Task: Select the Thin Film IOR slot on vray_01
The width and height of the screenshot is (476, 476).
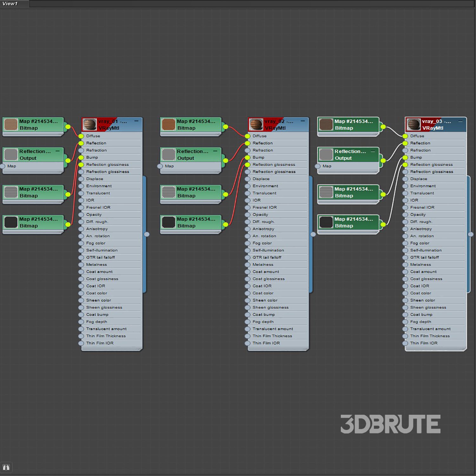Action: pyautogui.click(x=100, y=343)
